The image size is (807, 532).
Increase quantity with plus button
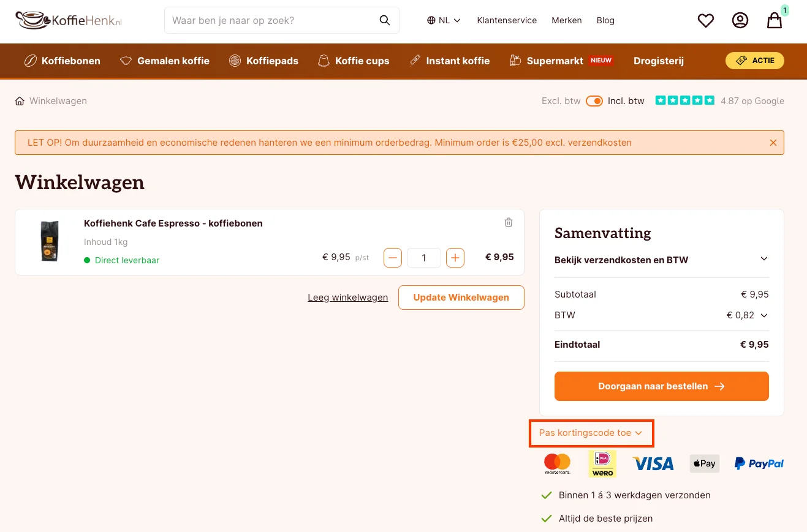click(x=455, y=258)
